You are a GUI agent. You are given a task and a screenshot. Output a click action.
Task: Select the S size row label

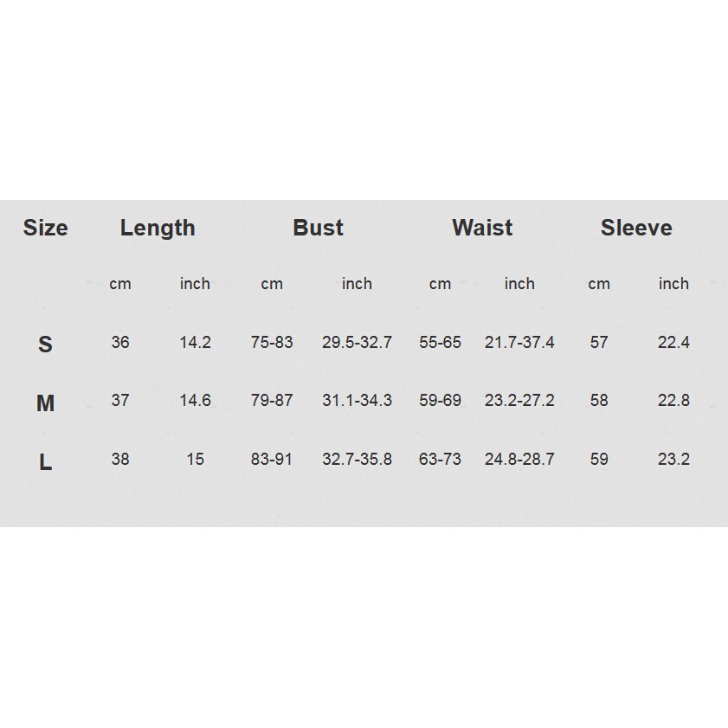click(x=45, y=345)
